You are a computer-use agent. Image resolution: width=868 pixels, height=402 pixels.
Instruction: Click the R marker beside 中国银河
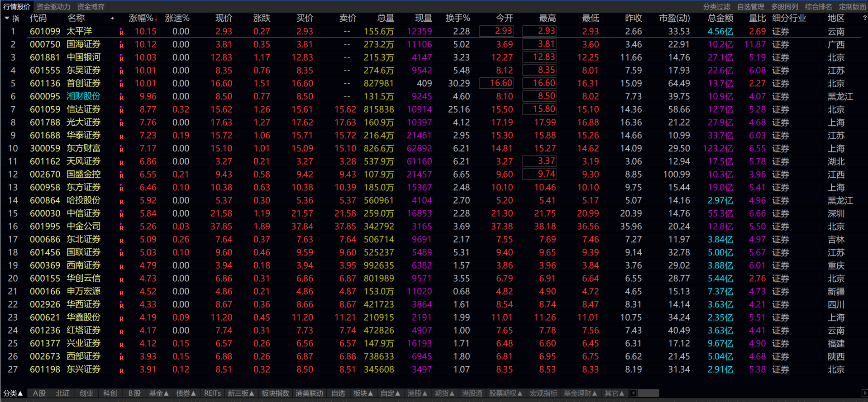pos(121,58)
